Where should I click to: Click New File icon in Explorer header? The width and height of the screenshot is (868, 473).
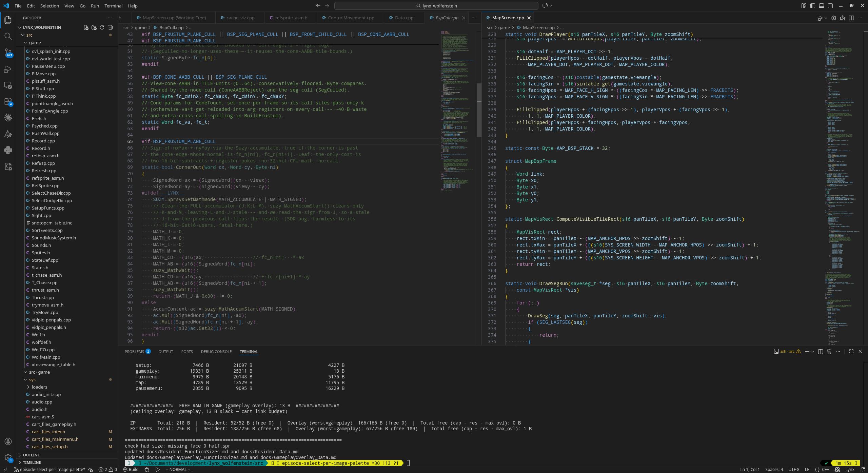(86, 27)
